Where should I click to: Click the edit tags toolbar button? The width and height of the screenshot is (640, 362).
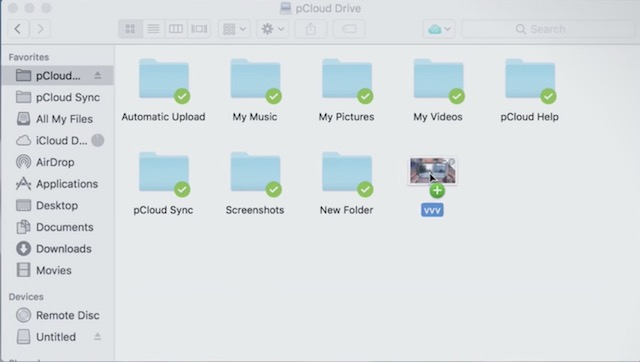349,29
